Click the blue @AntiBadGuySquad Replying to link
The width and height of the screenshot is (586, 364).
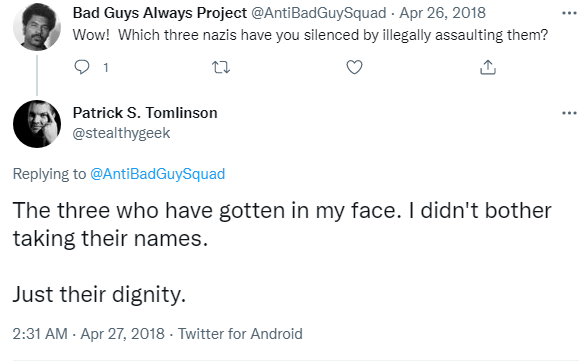tap(157, 174)
